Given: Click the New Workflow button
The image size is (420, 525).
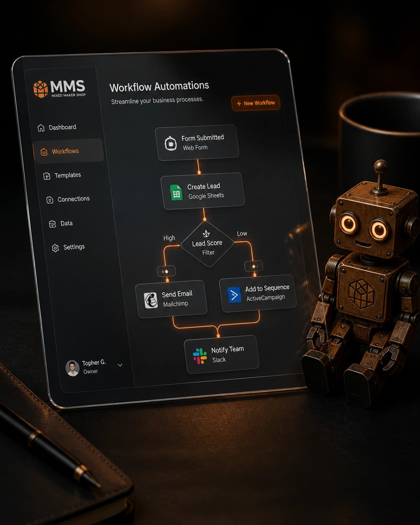Looking at the screenshot, I should click(256, 103).
